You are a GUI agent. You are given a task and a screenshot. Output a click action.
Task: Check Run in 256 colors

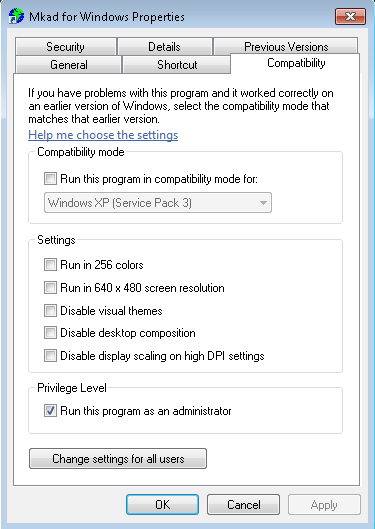50,265
